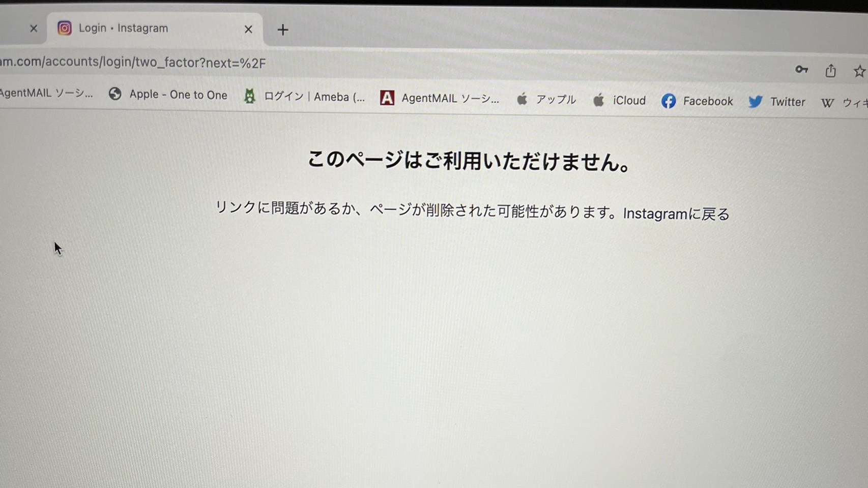Click リンクに問題があるか message text
This screenshot has height=488, width=868.
417,209
